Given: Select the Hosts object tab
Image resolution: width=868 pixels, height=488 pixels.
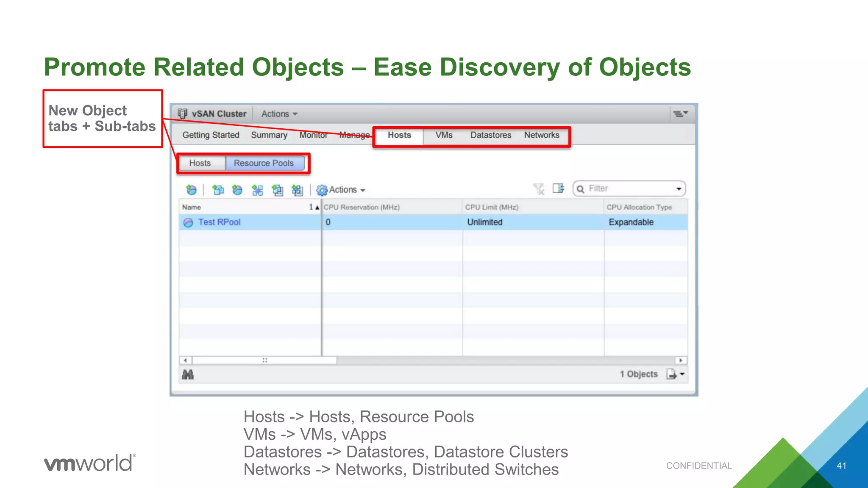Looking at the screenshot, I should 399,135.
